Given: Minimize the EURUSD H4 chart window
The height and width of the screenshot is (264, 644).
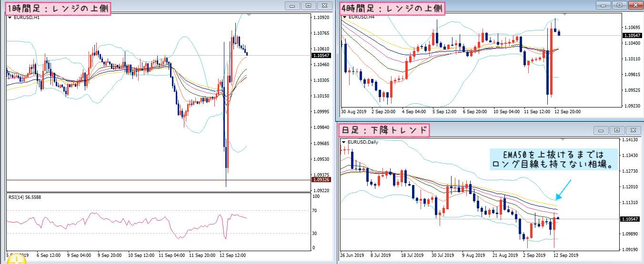Looking at the screenshot, I should [603, 6].
